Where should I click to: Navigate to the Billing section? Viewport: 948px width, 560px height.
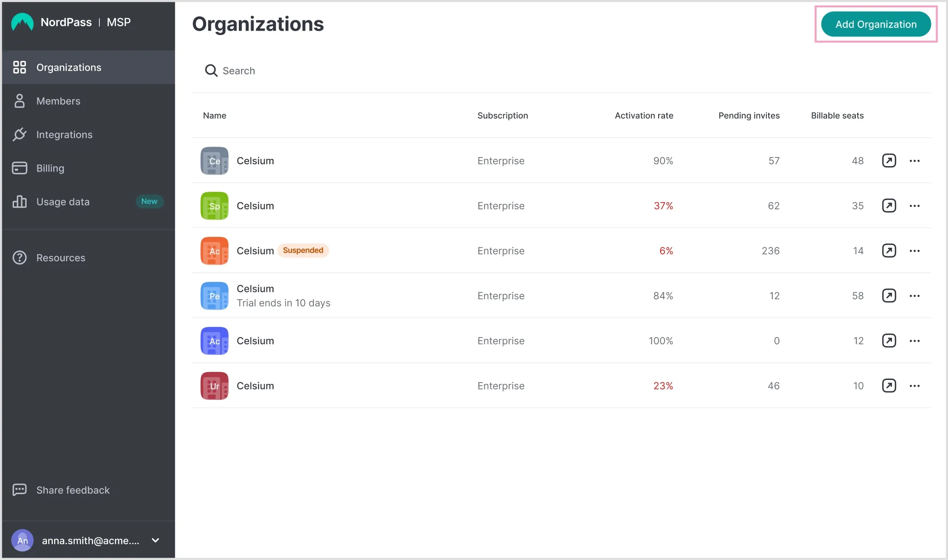tap(51, 168)
